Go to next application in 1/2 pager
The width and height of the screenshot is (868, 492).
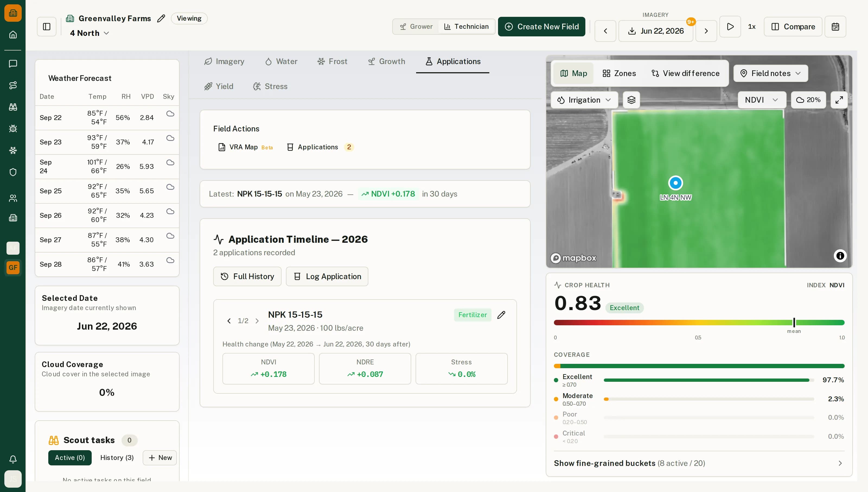[x=257, y=321]
